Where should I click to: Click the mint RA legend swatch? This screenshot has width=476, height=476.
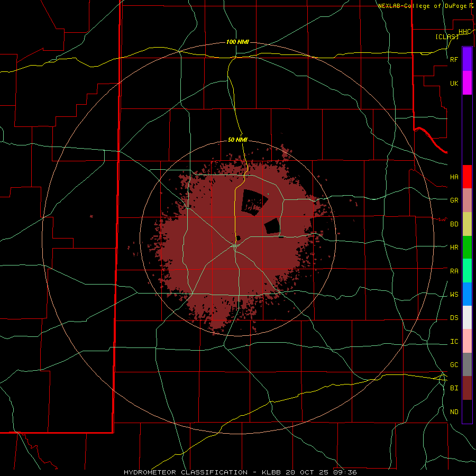(467, 271)
